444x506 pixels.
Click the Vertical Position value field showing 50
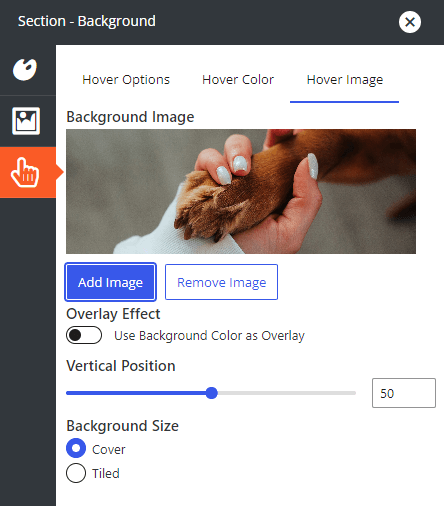pyautogui.click(x=404, y=393)
